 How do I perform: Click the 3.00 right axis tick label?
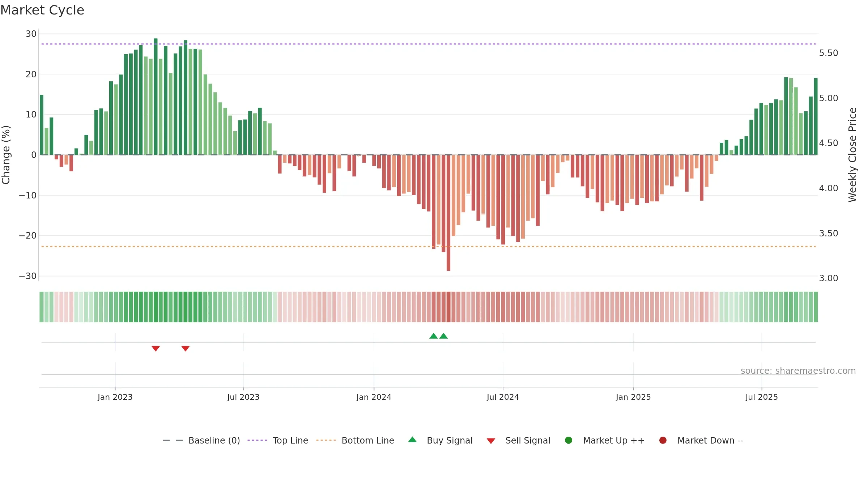829,278
